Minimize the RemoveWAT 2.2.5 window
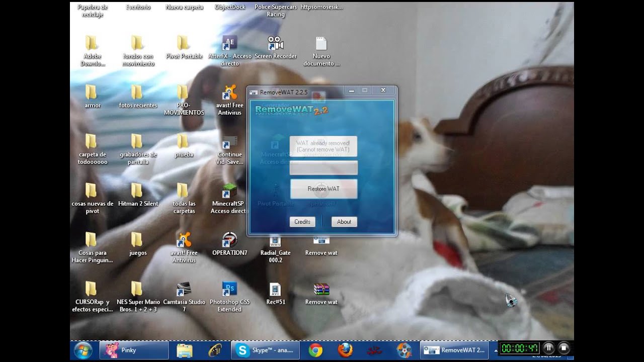 click(x=352, y=90)
